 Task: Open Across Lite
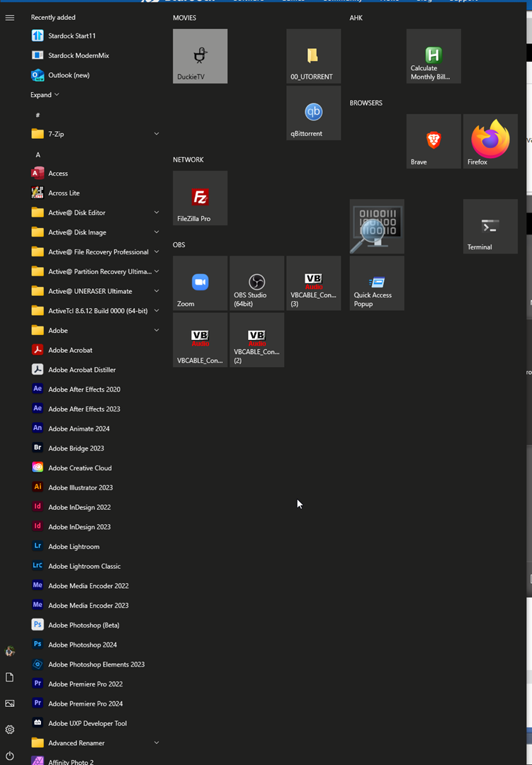click(96, 193)
